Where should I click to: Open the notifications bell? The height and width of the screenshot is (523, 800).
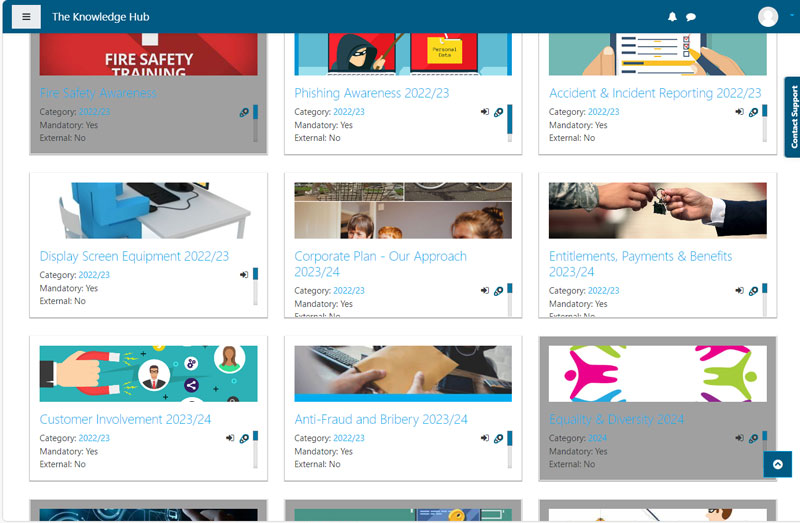point(672,17)
